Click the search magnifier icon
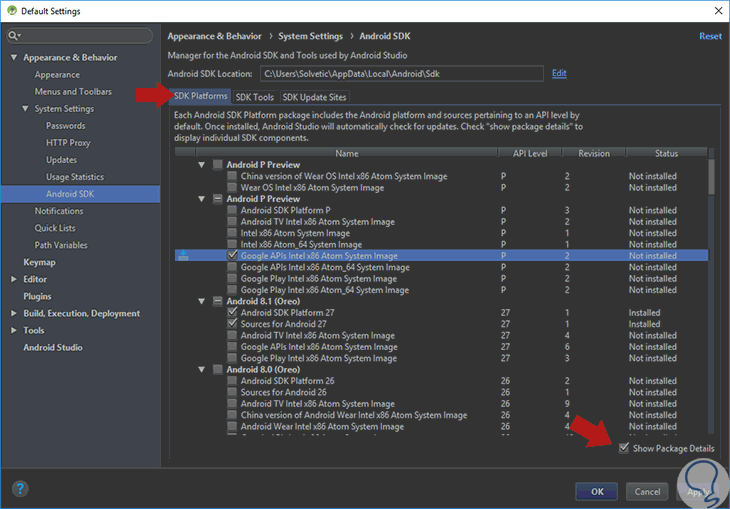730x509 pixels. point(14,36)
